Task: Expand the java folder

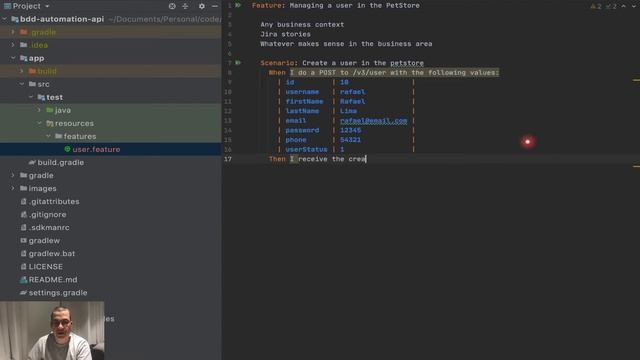Action: [40, 110]
